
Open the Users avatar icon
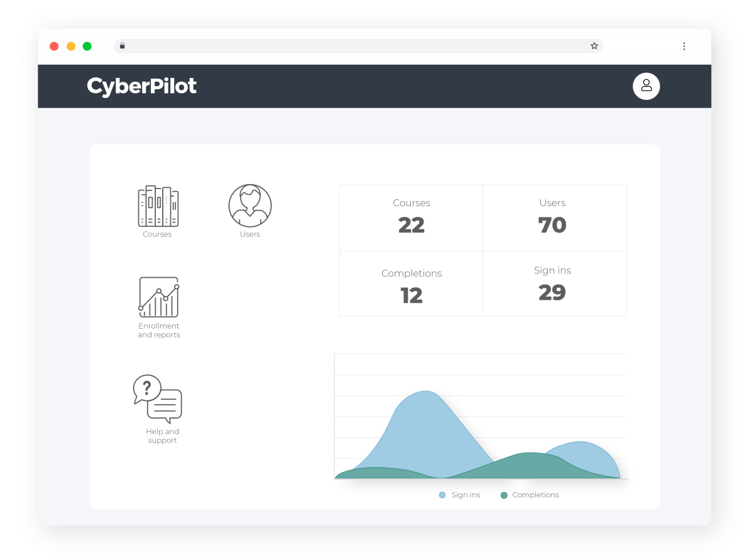[x=250, y=206]
